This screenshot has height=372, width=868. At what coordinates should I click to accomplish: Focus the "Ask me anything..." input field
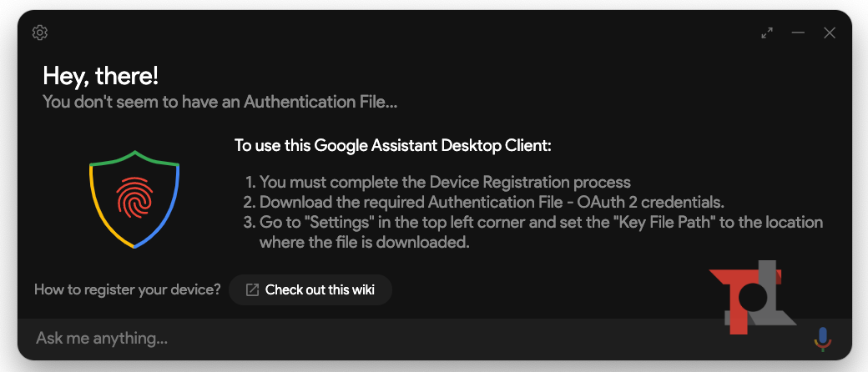click(334, 339)
